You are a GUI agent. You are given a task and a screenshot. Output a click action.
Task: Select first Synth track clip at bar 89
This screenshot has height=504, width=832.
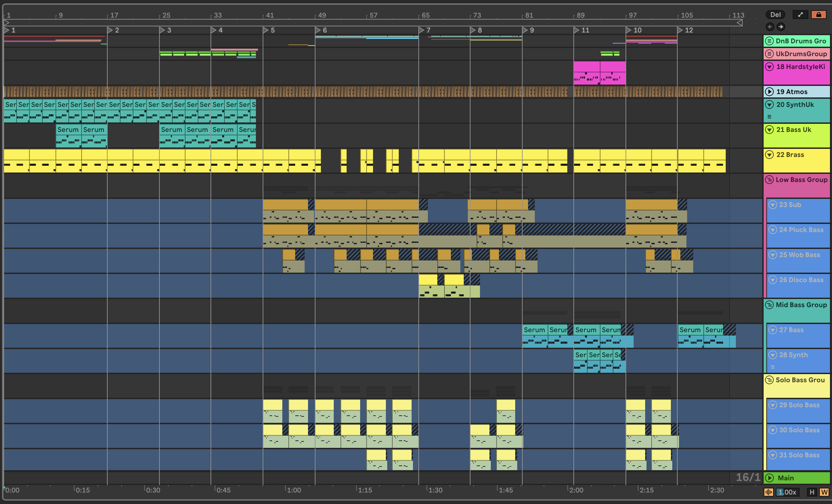click(581, 361)
